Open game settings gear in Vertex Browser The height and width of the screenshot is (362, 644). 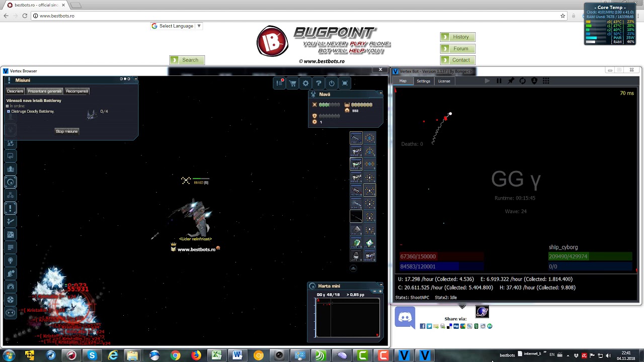pos(306,83)
